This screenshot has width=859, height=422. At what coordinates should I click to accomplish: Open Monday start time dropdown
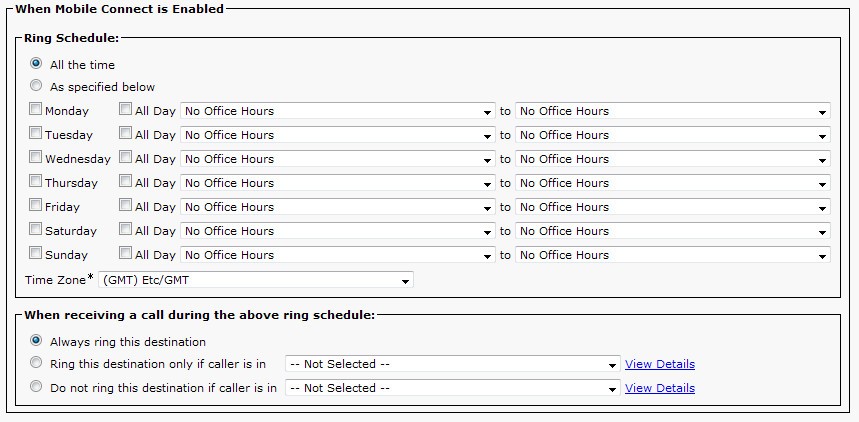click(338, 111)
